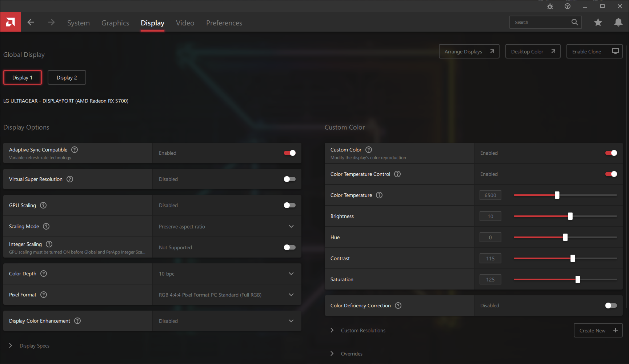Switch to the Graphics tab
This screenshot has height=364, width=629.
115,23
